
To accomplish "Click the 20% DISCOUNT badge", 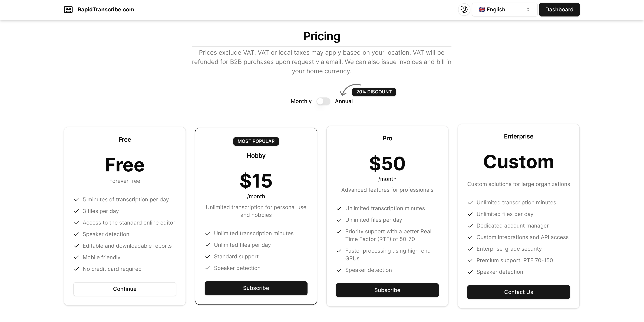I will (x=374, y=92).
